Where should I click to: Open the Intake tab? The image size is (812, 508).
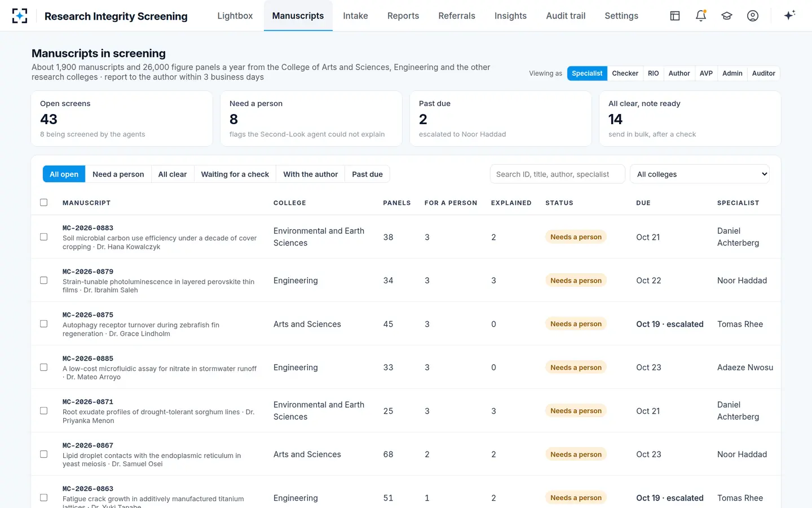[355, 16]
